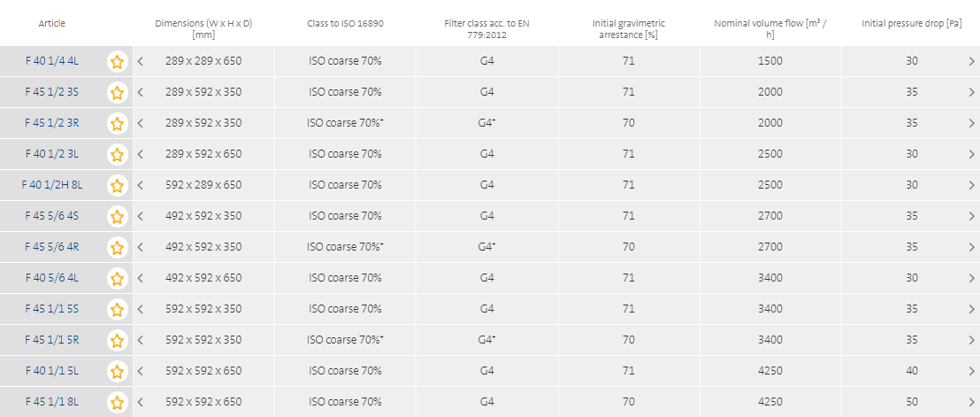Image resolution: width=980 pixels, height=417 pixels.
Task: Open the F 45 1/1 8L article link
Action: pyautogui.click(x=52, y=402)
